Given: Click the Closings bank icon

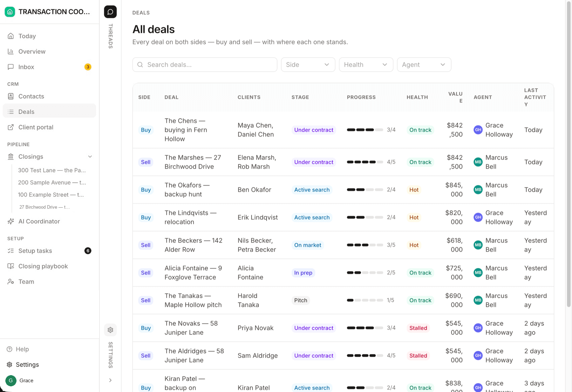Looking at the screenshot, I should coord(11,156).
